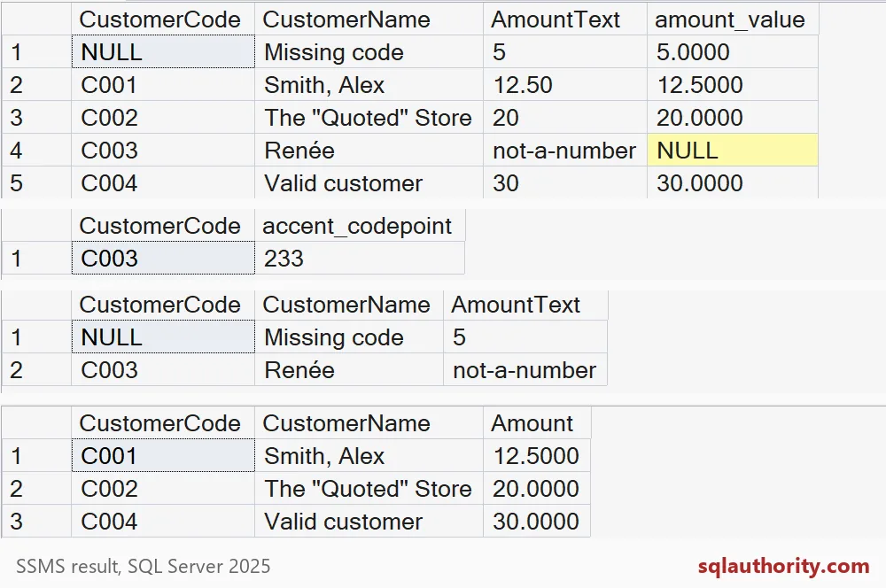The image size is (886, 588).
Task: Click row number 5 for Valid customer
Action: point(36,183)
